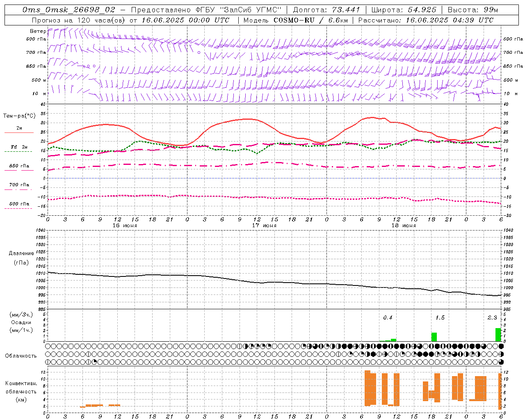This screenshot has height=420, width=525.
Task: Click the (мм/1ч.) precipitation unit label
Action: pyautogui.click(x=21, y=330)
